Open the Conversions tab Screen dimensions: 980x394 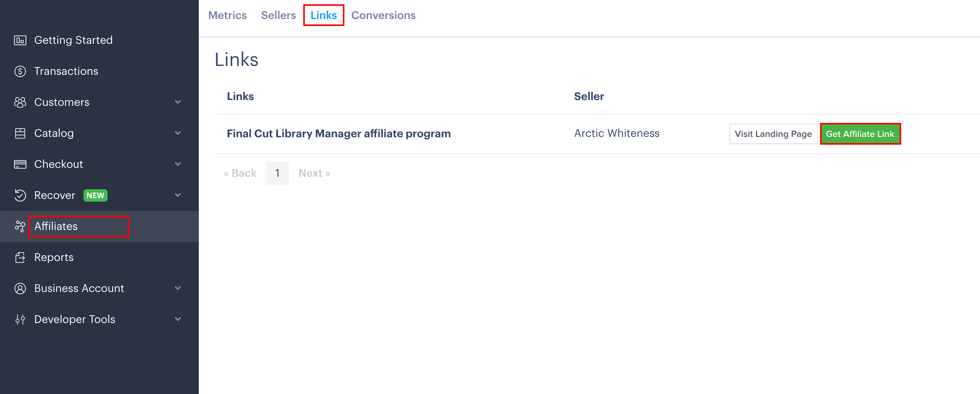[x=383, y=15]
